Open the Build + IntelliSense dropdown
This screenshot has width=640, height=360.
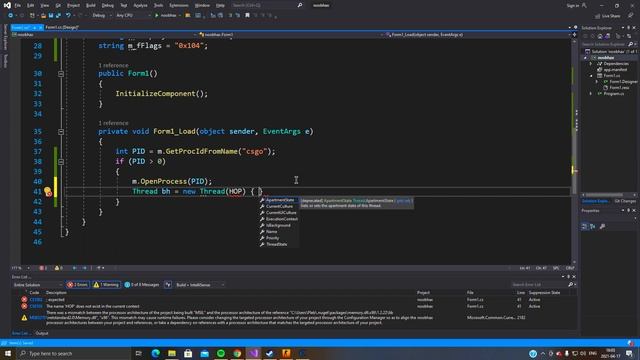point(200,285)
